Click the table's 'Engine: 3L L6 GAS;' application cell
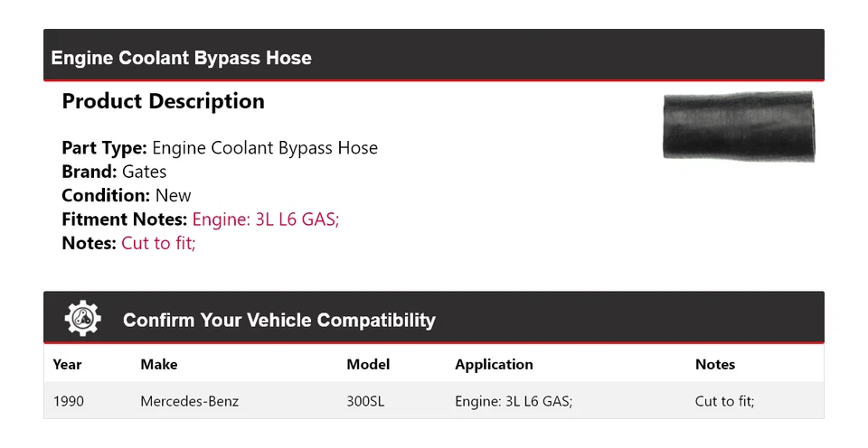The image size is (868, 448). [514, 401]
